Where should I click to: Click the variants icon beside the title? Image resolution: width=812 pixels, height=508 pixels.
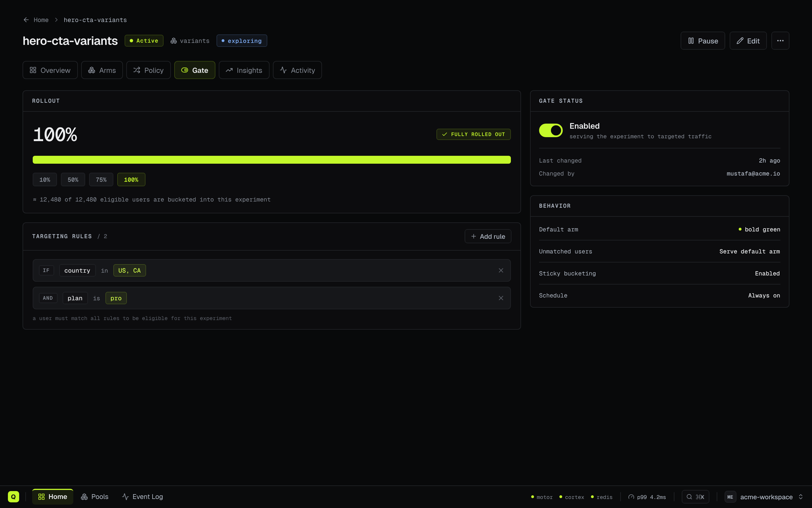pos(173,41)
